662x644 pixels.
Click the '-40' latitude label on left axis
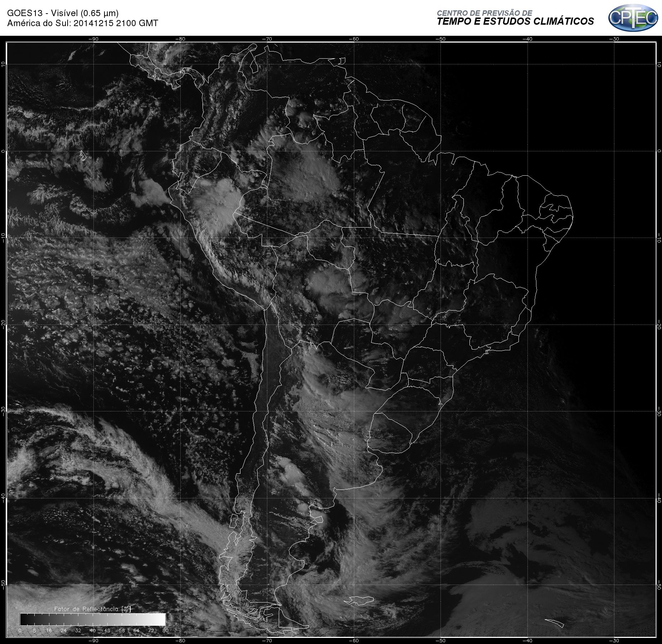click(3, 498)
